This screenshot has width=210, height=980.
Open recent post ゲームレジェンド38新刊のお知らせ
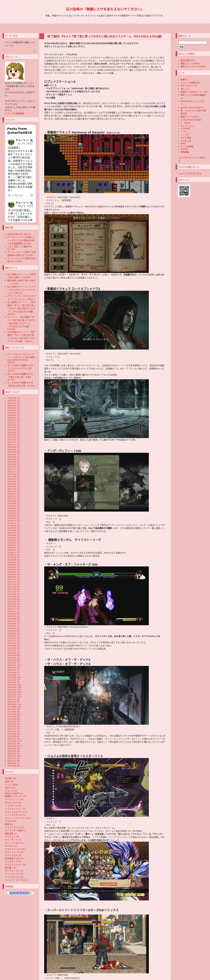tap(21, 260)
